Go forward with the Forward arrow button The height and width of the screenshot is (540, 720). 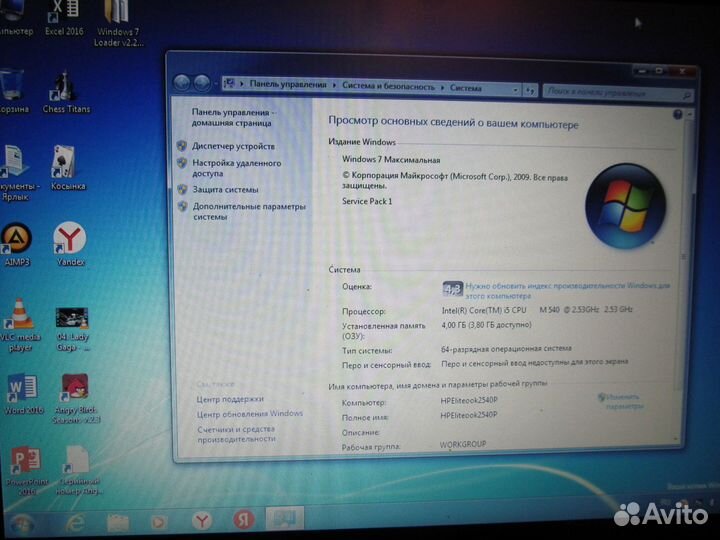[201, 83]
